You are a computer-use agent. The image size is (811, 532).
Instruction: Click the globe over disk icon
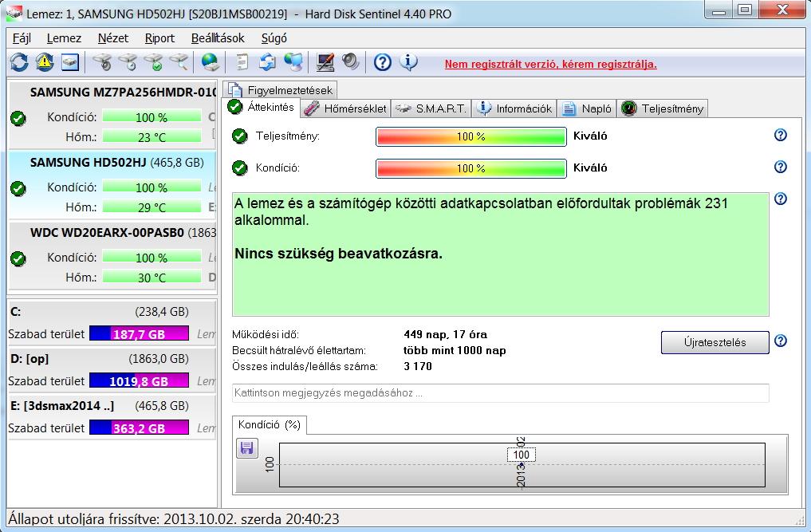210,62
